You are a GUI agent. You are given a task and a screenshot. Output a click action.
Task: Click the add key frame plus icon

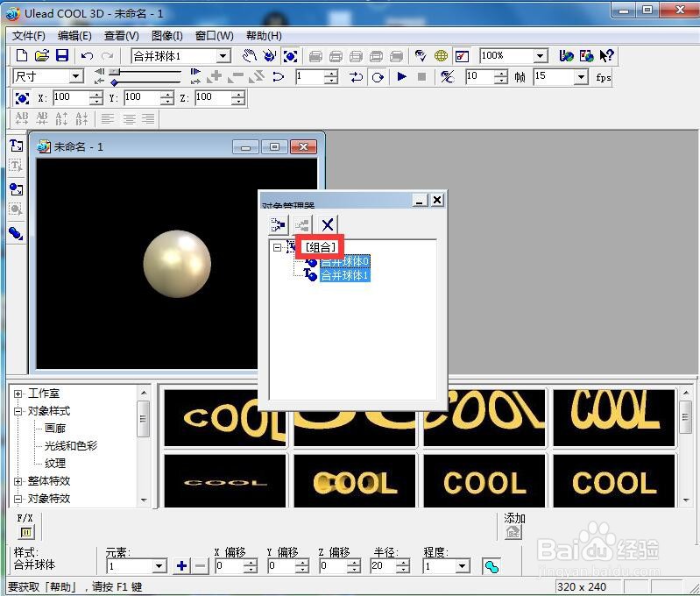(215, 77)
